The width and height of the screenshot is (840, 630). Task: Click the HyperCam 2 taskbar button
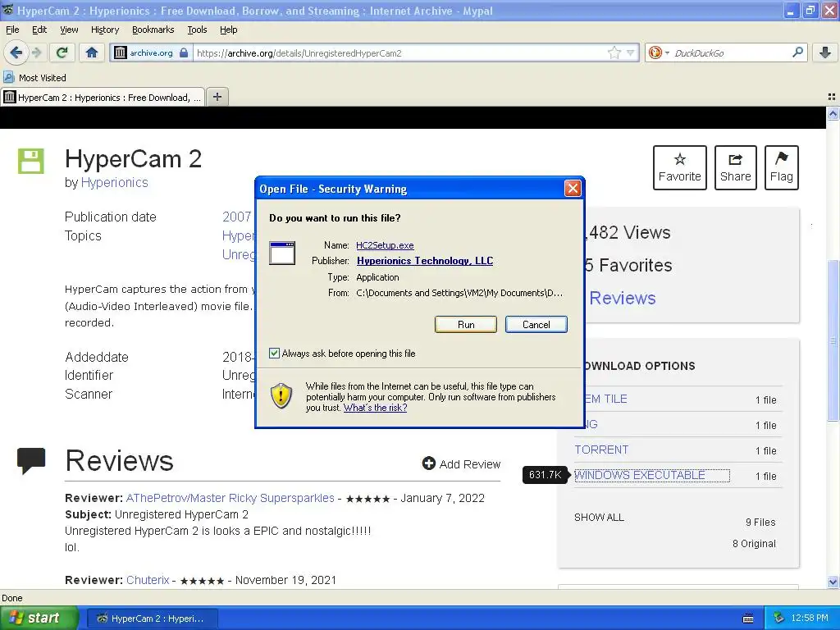pyautogui.click(x=152, y=619)
